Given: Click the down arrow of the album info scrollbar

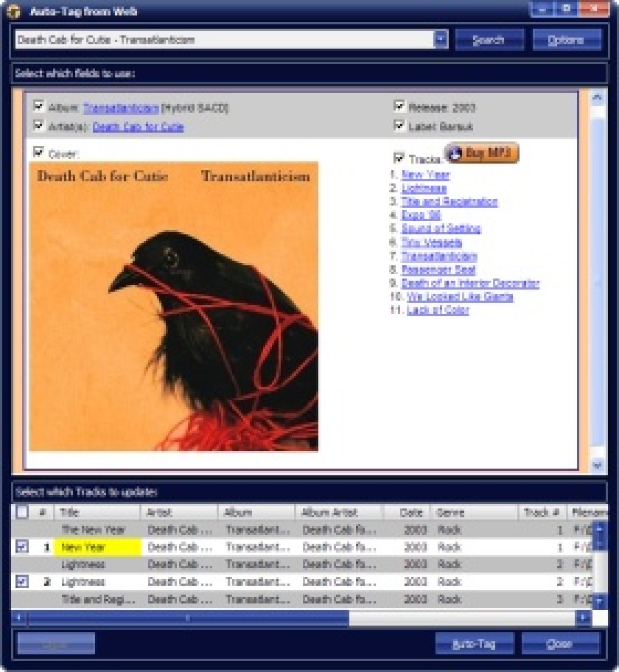Looking at the screenshot, I should point(598,466).
